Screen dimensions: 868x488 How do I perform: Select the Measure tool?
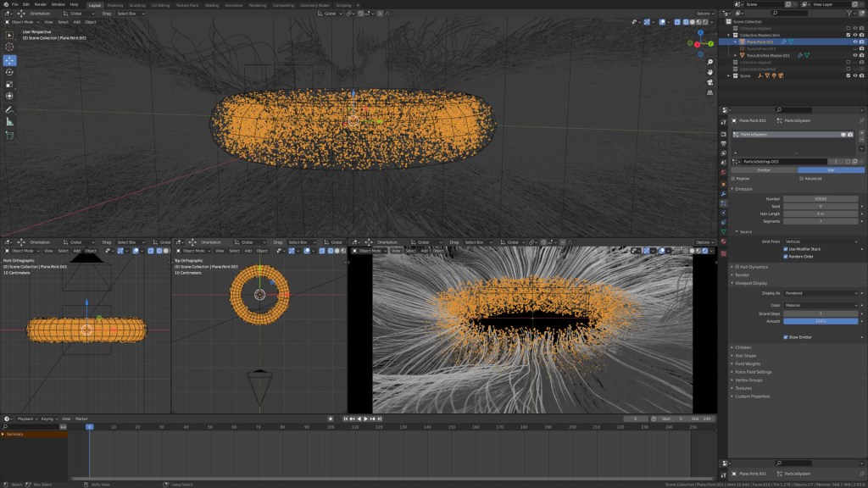pos(9,121)
